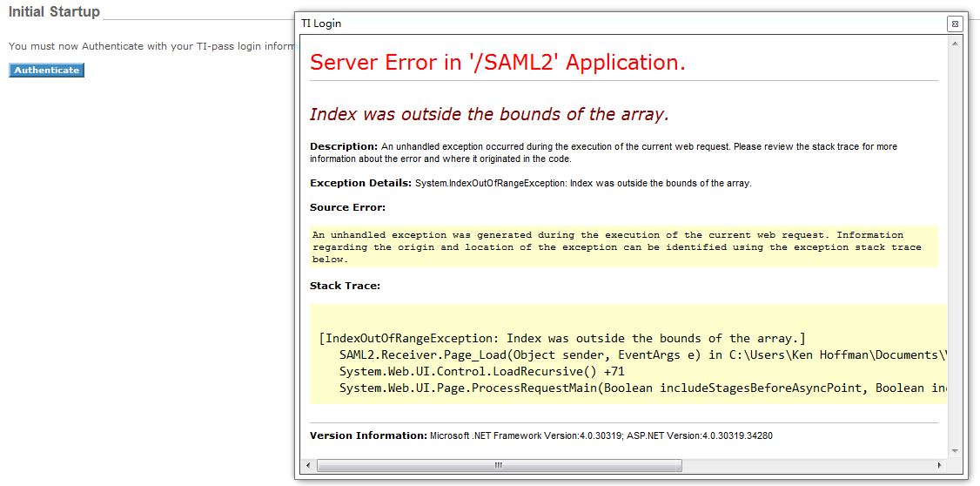Click the 'Stack Trace:' label
The width and height of the screenshot is (980, 486).
pos(345,286)
